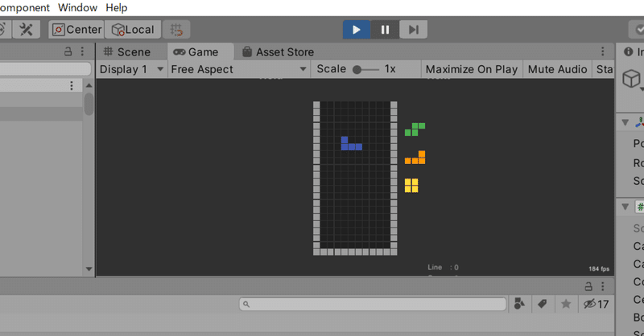
Task: Lock the Hierarchy panel with lock icon
Action: 68,51
